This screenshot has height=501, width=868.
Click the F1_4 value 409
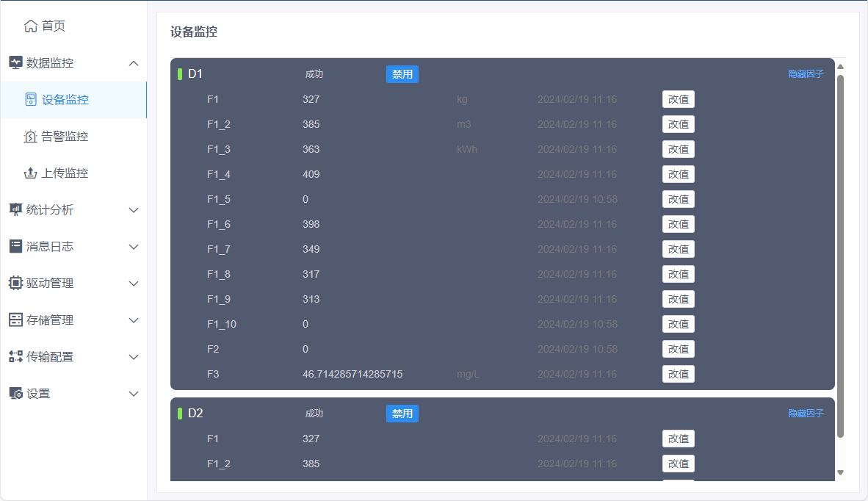(x=311, y=174)
